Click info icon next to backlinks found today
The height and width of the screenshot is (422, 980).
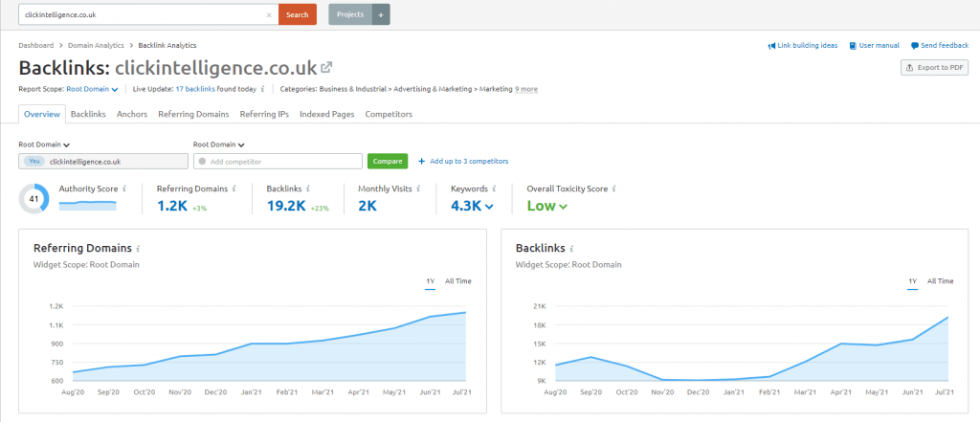click(x=262, y=89)
